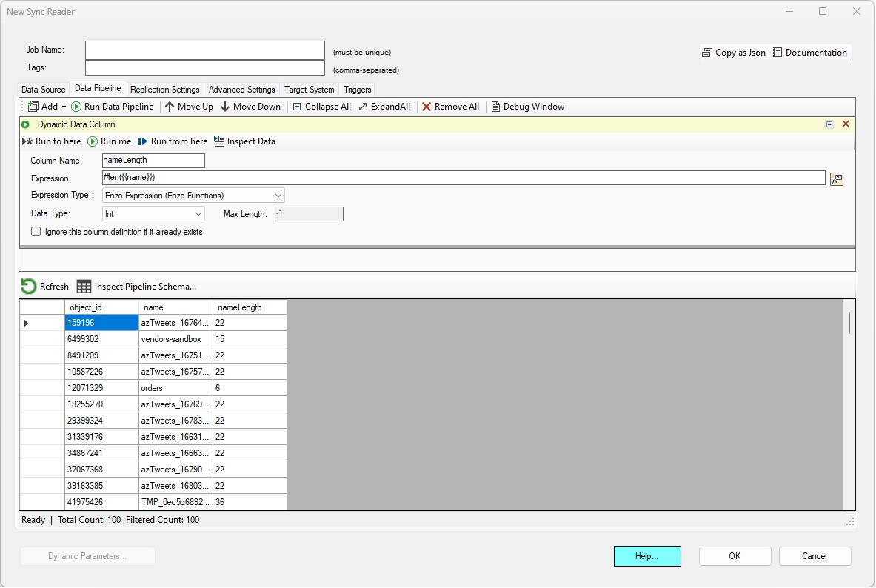Run the Data Pipeline

[113, 107]
